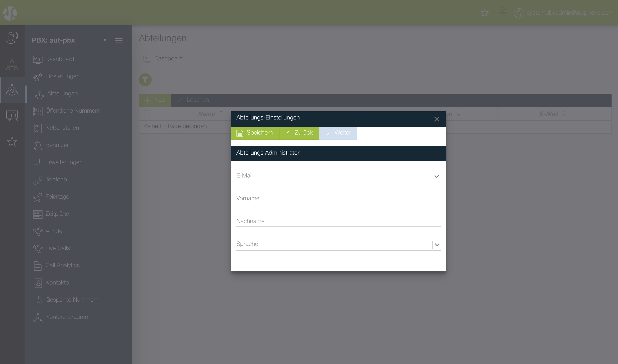Image resolution: width=618 pixels, height=364 pixels.
Task: Close the Abteilungs-Einstellungen dialog
Action: click(x=436, y=119)
